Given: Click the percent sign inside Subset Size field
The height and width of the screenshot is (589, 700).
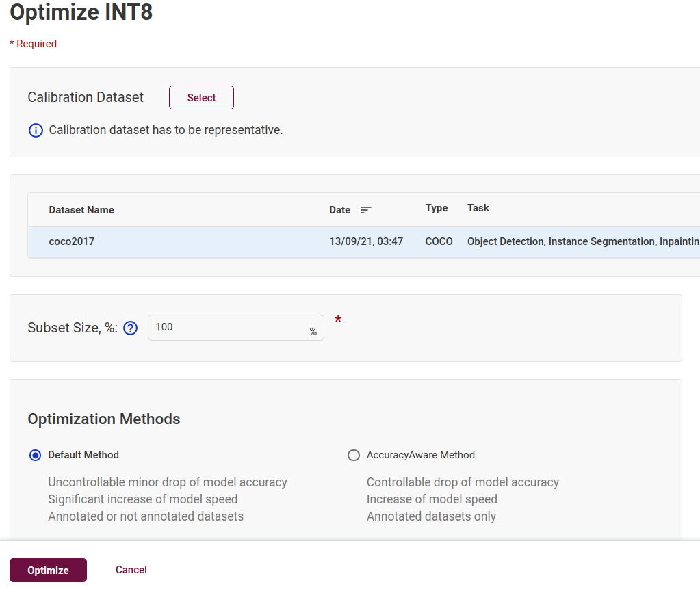Looking at the screenshot, I should [313, 332].
